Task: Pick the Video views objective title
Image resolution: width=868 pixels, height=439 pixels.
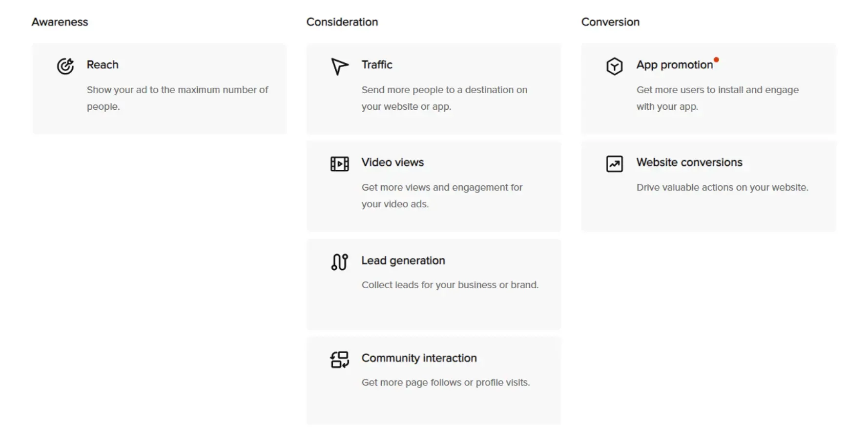Action: click(x=393, y=162)
